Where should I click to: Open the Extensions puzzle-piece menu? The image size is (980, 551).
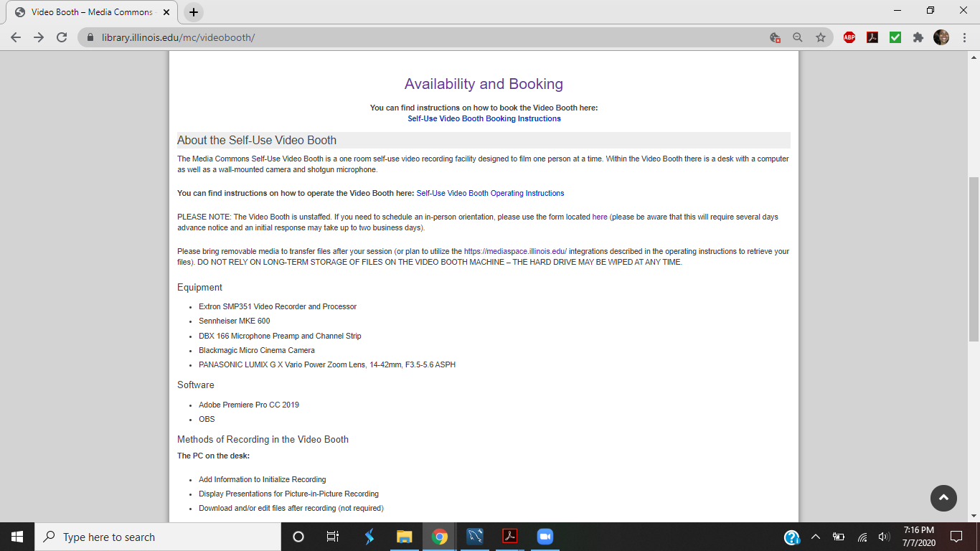(x=918, y=37)
